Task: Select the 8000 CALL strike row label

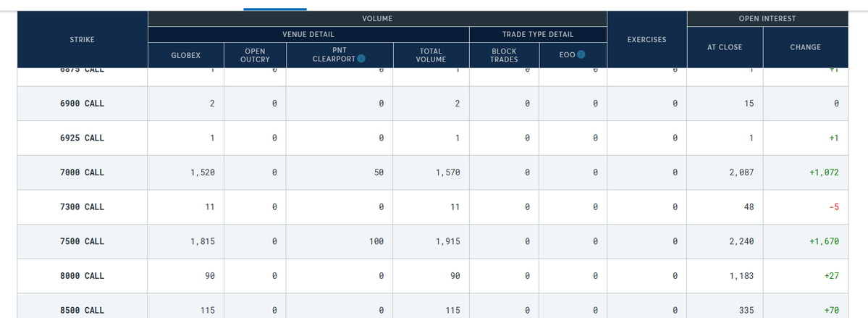Action: click(x=82, y=276)
